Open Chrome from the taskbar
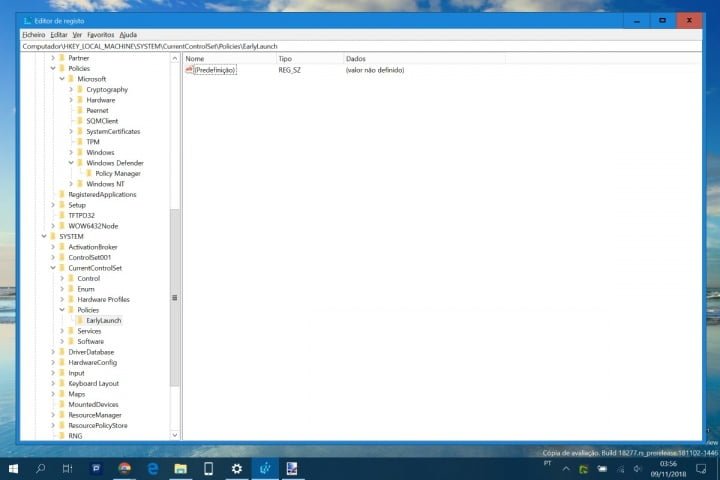The image size is (720, 480). [x=124, y=469]
